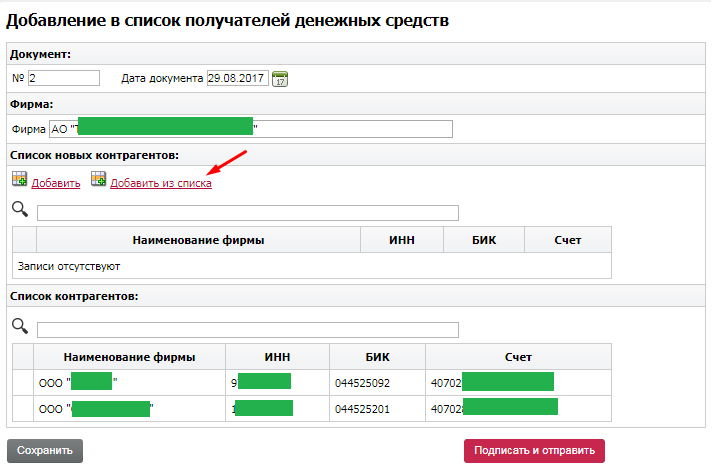Click the "Подписать и отправить" button
712x469 pixels.
pyautogui.click(x=534, y=450)
